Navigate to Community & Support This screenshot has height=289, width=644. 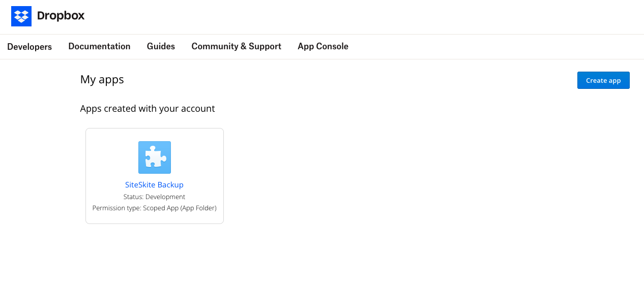(236, 46)
